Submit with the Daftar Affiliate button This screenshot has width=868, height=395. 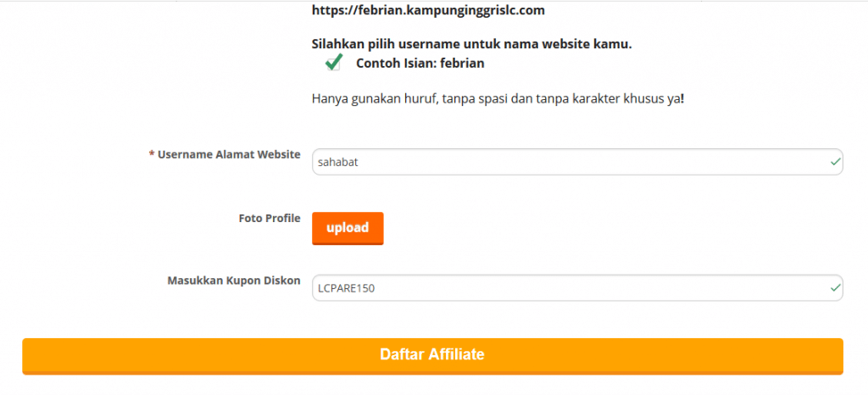coord(432,354)
